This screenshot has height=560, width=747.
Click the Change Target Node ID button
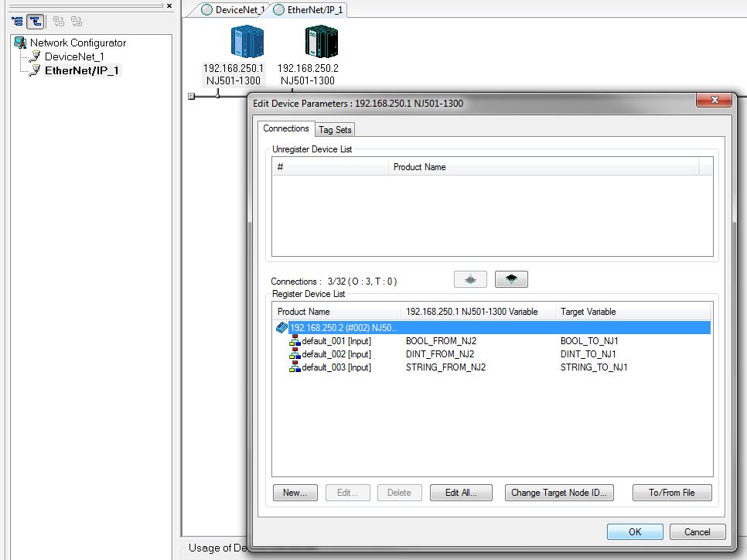559,493
